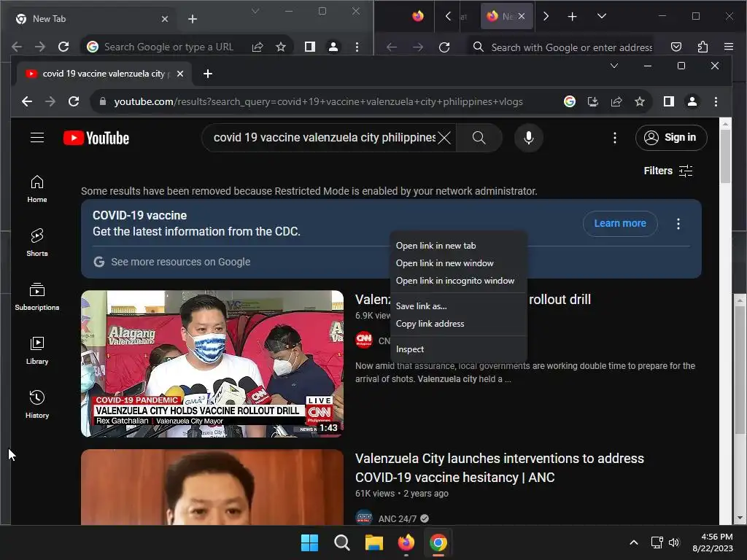Open the YouTube guide hamburger menu
This screenshot has height=560, width=747.
tap(37, 138)
